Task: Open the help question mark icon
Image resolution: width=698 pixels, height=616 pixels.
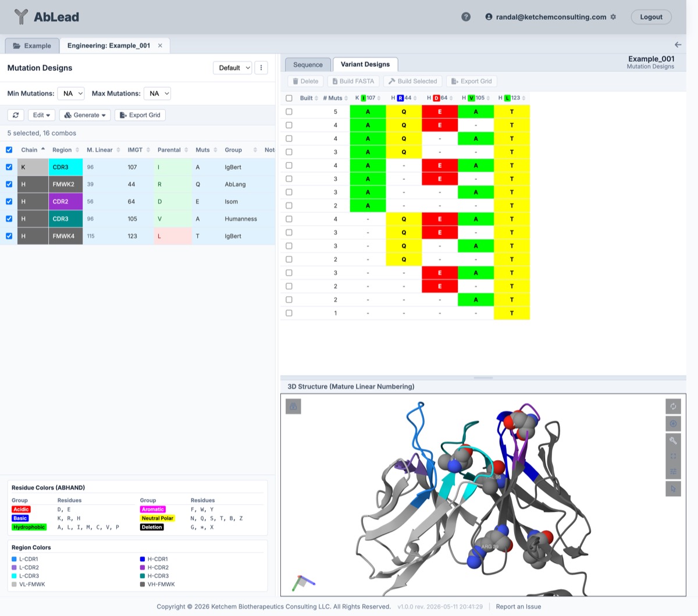Action: [466, 17]
